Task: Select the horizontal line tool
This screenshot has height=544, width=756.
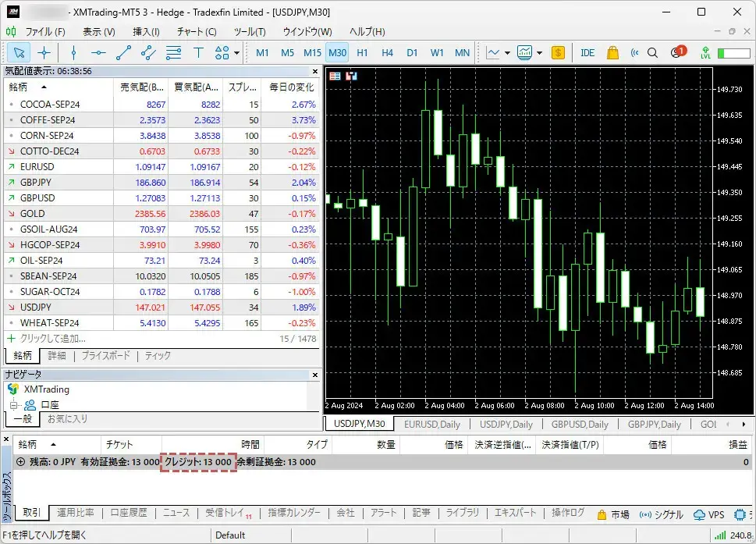Action: coord(98,52)
